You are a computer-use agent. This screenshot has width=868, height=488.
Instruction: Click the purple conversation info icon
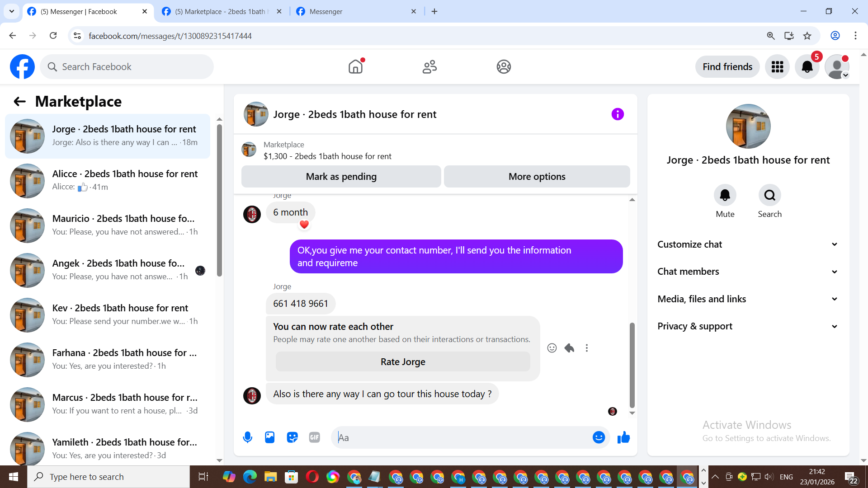[618, 114]
